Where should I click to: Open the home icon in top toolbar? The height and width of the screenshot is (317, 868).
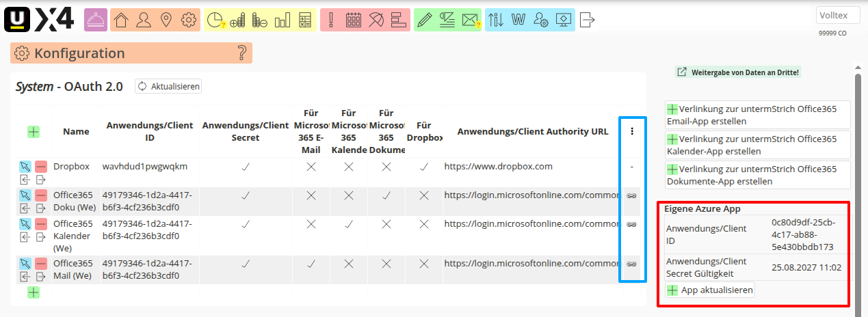tap(121, 20)
